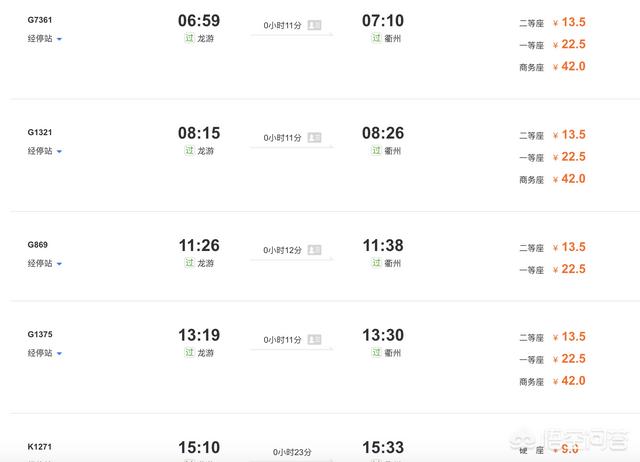
Task: Select 一等座 ¥22.5 fare for G869
Action: tap(552, 269)
